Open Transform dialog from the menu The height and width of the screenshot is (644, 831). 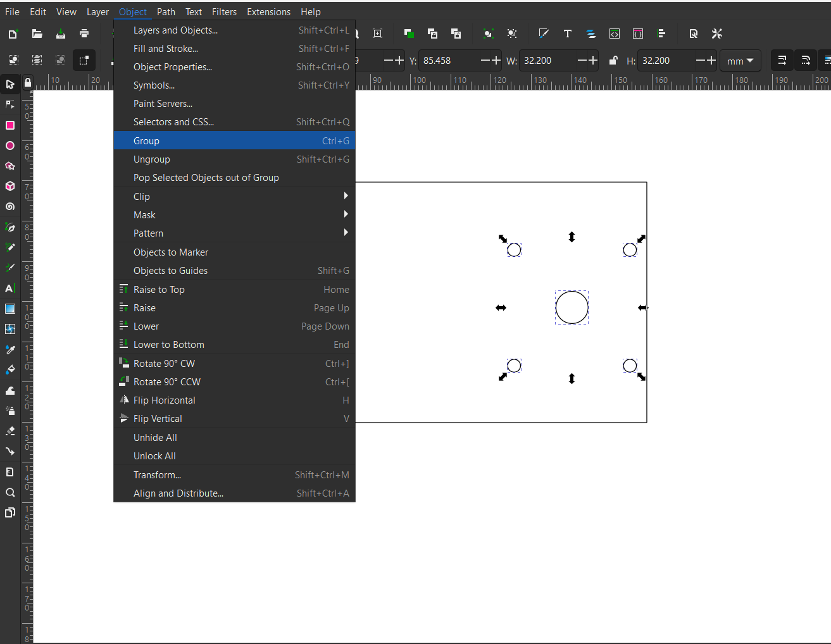click(235, 475)
